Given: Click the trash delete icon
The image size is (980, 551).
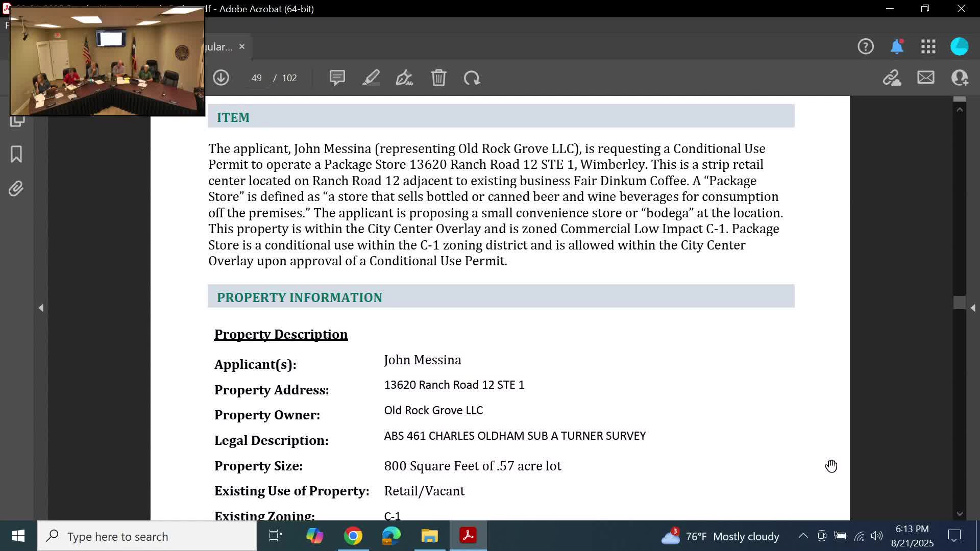Looking at the screenshot, I should 438,78.
